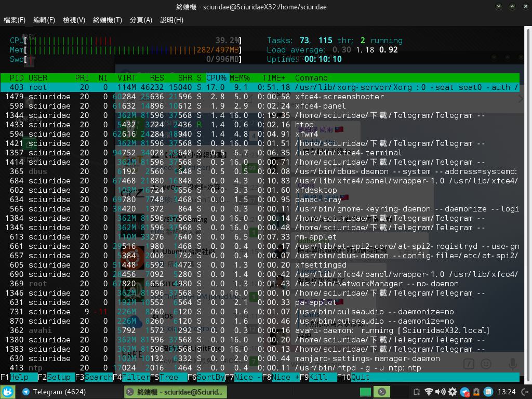This screenshot has height=399, width=532.
Task: Open the update manager gear tray icon
Action: coord(453,392)
